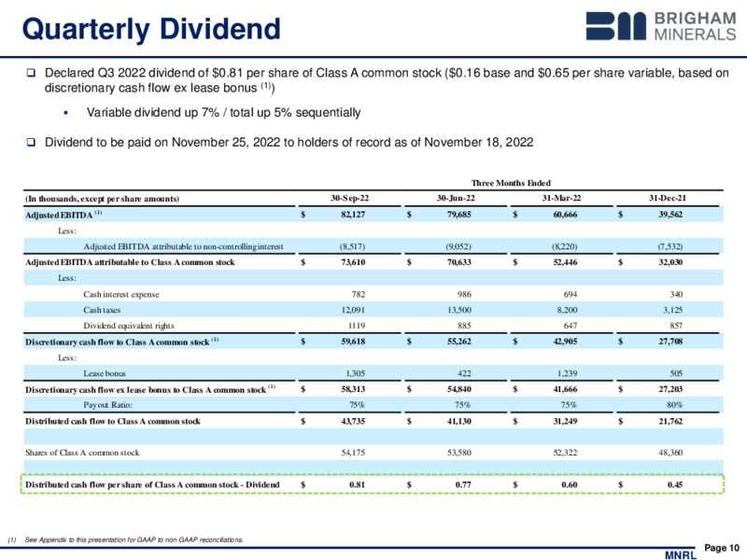Click Class A EBITDA value 73,610

click(x=353, y=262)
